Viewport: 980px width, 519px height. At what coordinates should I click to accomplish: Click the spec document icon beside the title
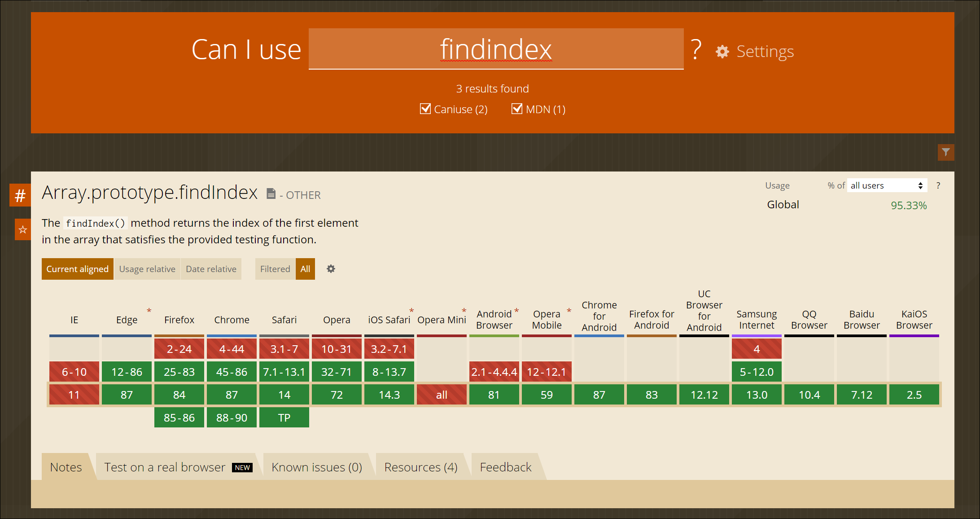pyautogui.click(x=271, y=194)
